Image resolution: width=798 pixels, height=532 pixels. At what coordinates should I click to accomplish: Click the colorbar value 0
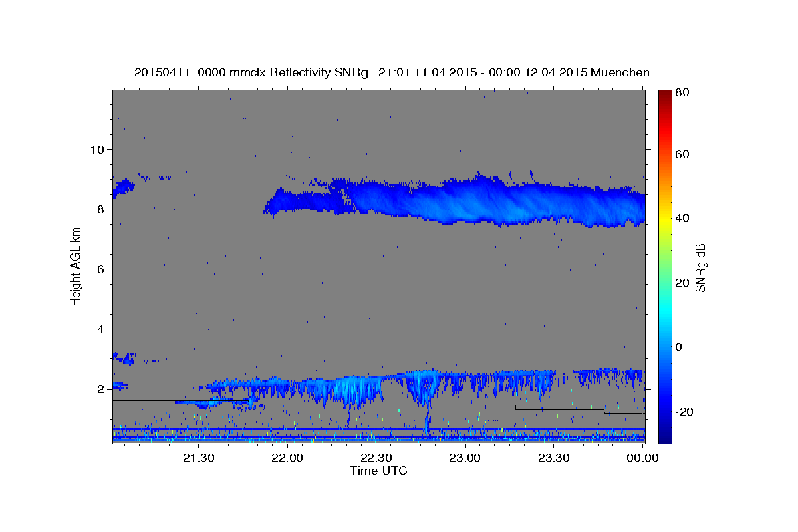pyautogui.click(x=679, y=347)
